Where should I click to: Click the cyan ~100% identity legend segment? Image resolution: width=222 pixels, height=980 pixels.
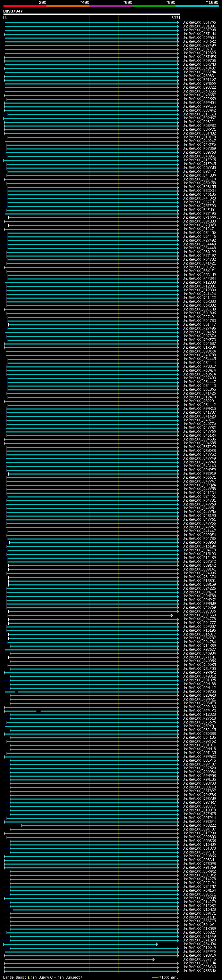(197, 6)
